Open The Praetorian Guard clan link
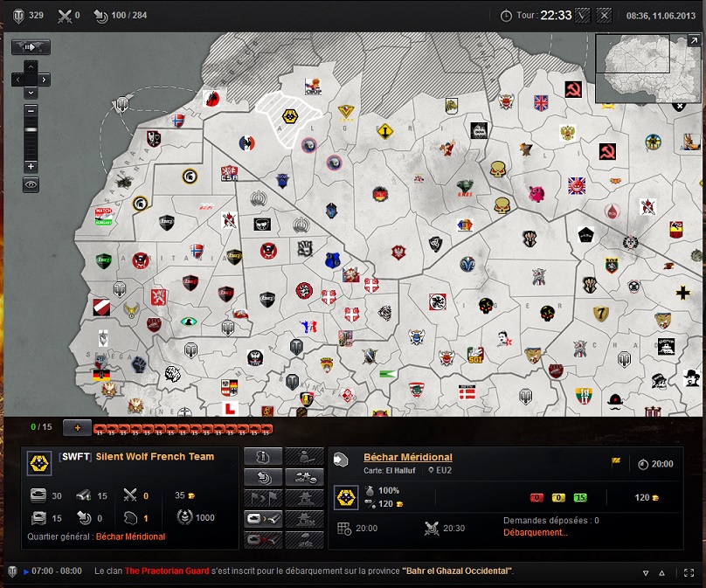 (167, 571)
